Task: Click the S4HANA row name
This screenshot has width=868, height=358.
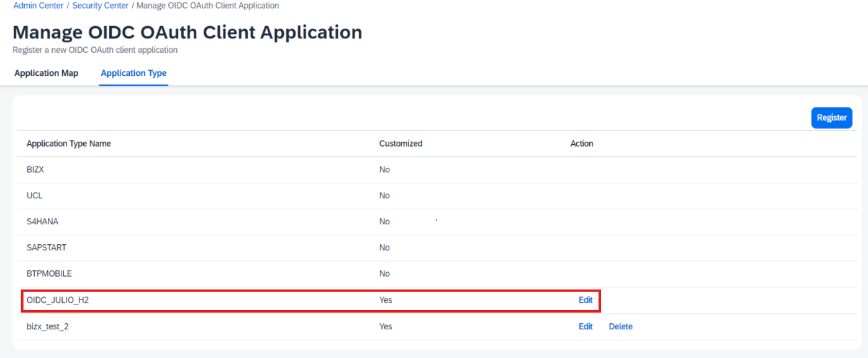Action: pos(43,222)
